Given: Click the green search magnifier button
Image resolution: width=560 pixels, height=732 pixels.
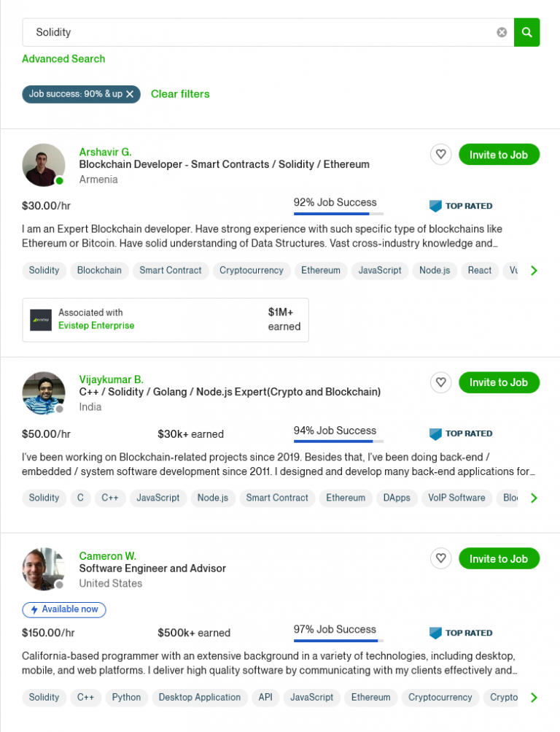Looking at the screenshot, I should pos(526,32).
